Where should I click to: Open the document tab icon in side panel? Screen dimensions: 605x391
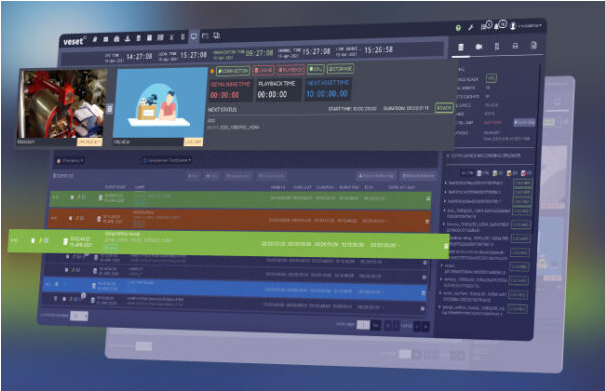[x=534, y=46]
